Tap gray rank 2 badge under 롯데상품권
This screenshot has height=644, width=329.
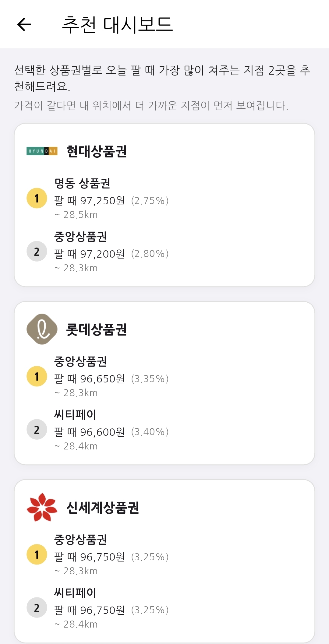(37, 430)
